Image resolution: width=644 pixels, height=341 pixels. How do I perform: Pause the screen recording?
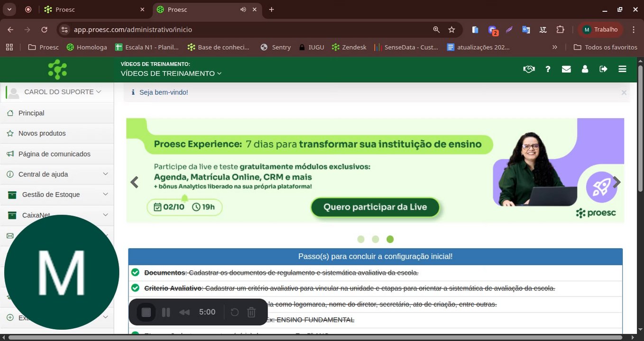[x=166, y=312]
